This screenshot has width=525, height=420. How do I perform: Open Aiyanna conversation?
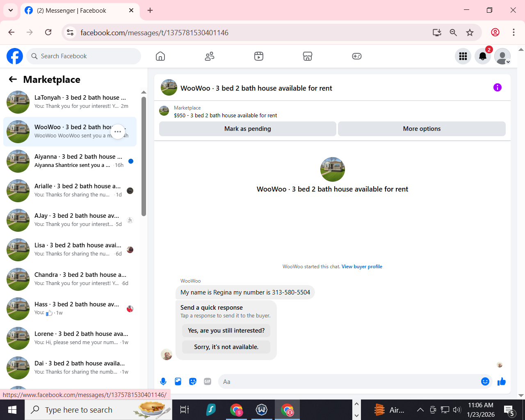point(70,161)
